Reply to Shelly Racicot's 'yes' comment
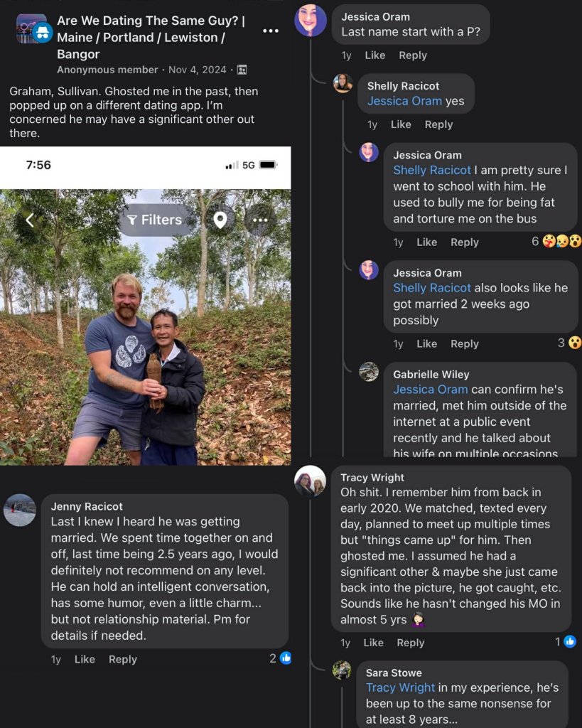This screenshot has width=582, height=728. tap(438, 124)
